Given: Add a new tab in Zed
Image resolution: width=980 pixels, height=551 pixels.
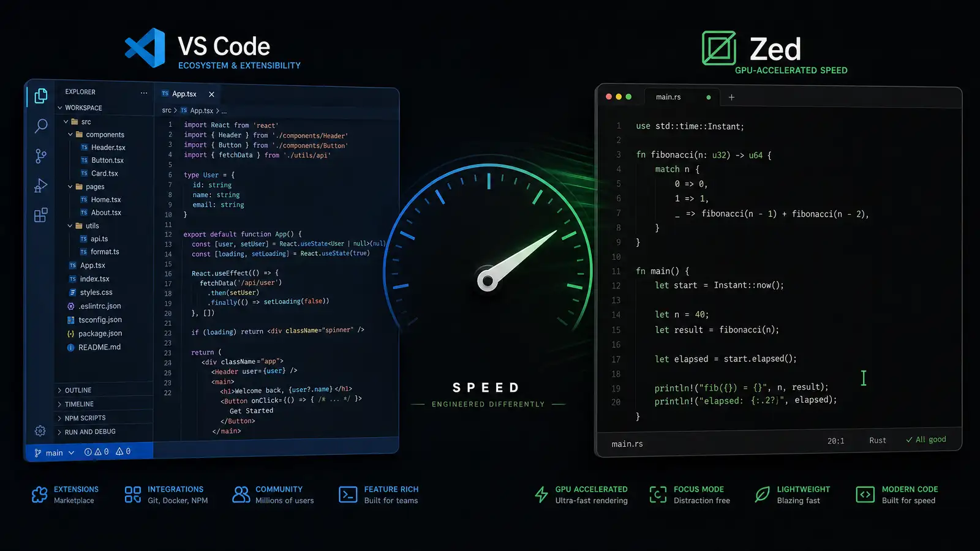Looking at the screenshot, I should [731, 97].
